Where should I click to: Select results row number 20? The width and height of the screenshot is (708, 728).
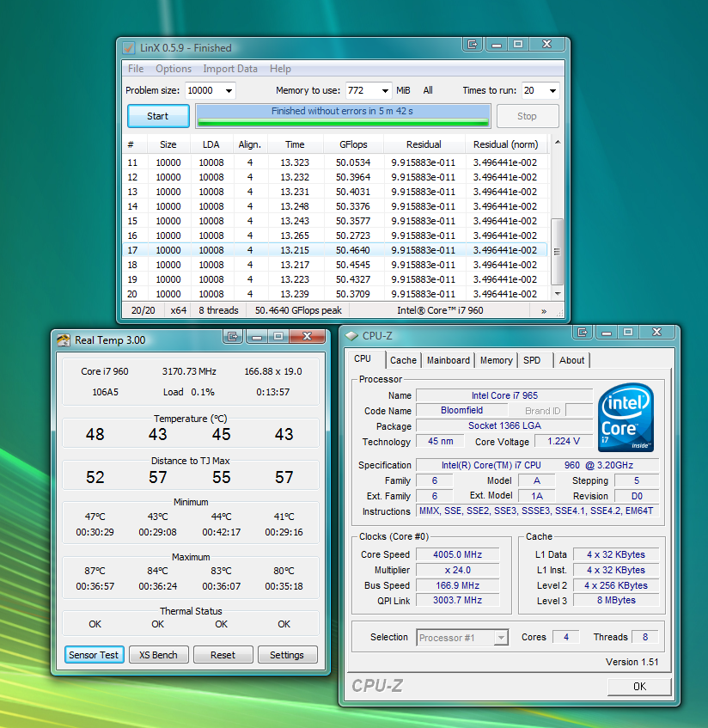pyautogui.click(x=334, y=294)
